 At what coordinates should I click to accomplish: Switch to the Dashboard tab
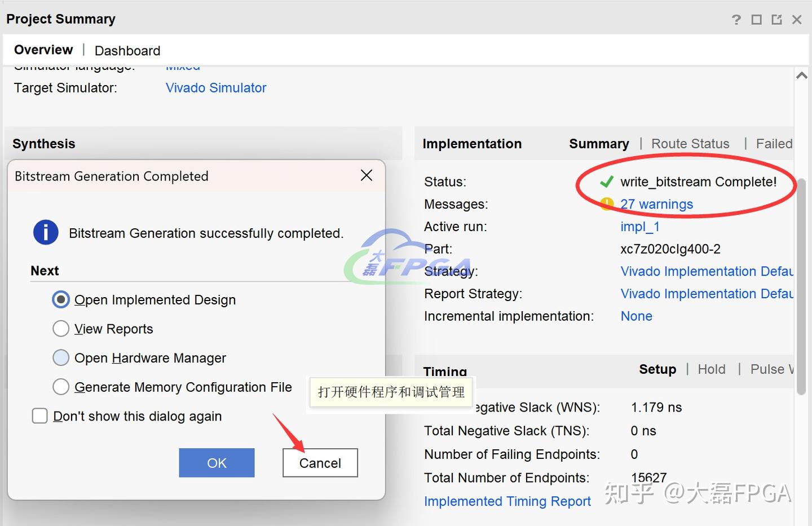[x=127, y=50]
